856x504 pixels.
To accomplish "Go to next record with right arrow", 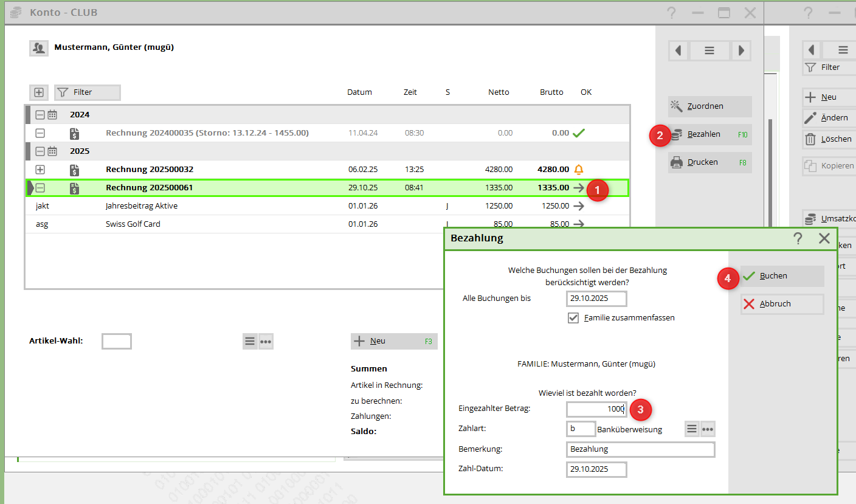I will 741,51.
